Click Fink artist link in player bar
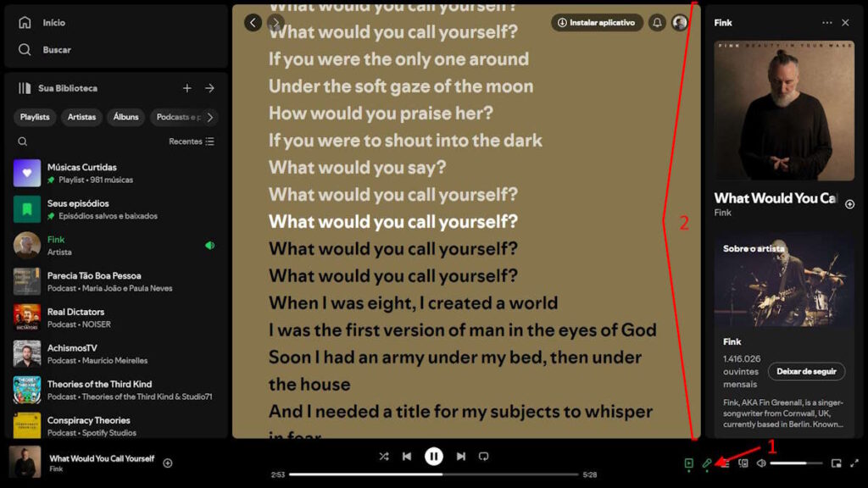Screen dimensions: 868x488 [56, 469]
